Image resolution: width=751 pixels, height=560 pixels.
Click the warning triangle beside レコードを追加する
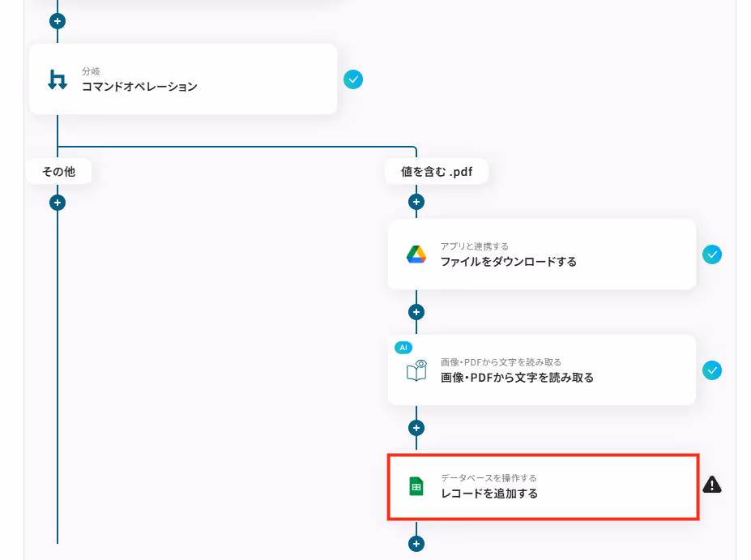tap(712, 485)
